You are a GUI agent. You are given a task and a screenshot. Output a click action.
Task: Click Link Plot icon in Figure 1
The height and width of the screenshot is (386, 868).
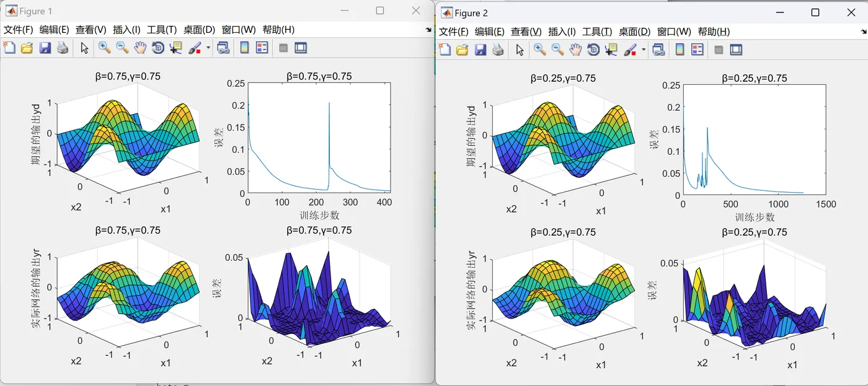[x=223, y=48]
